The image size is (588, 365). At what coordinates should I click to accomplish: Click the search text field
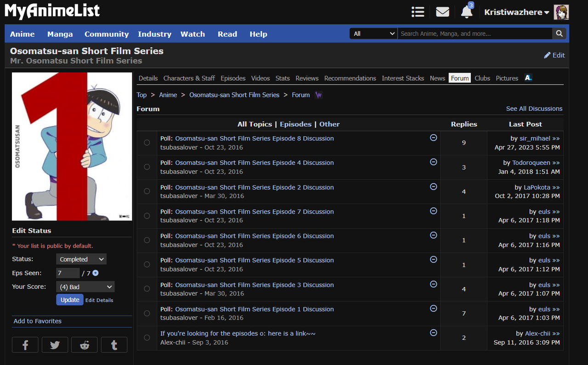[475, 34]
